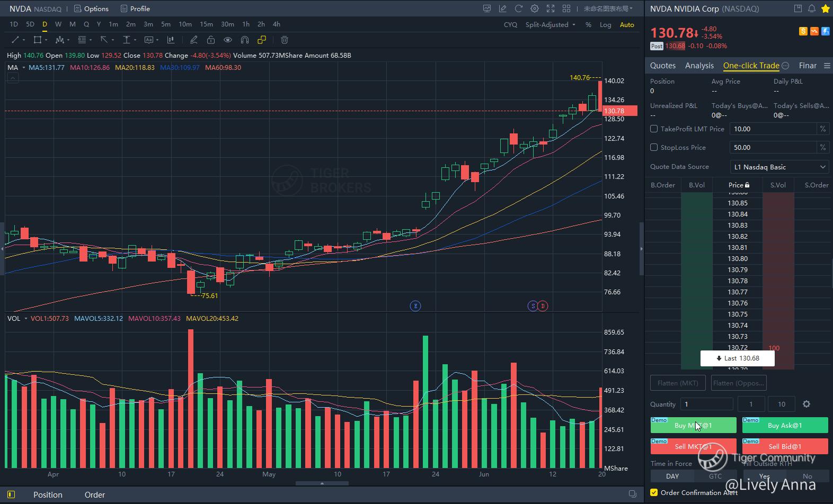Click the orange dollar sign badge
Image resolution: width=833 pixels, height=504 pixels.
pos(803,31)
